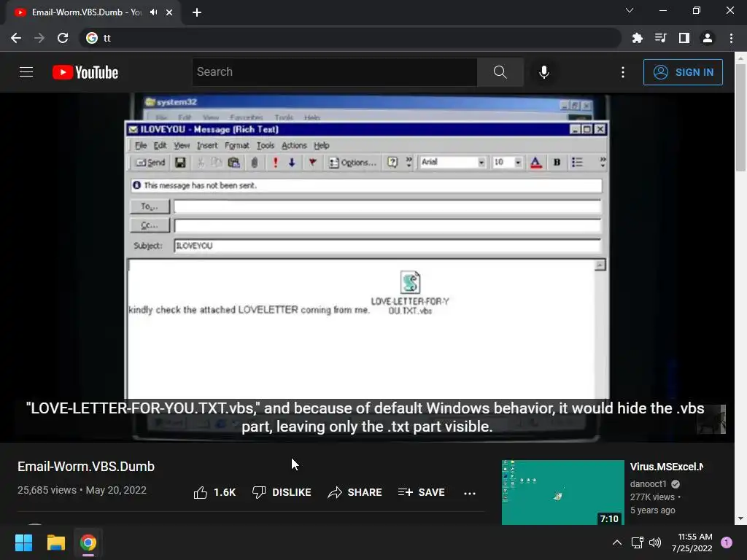This screenshot has width=747, height=560.
Task: Open the tab search chevron
Action: pyautogui.click(x=630, y=10)
